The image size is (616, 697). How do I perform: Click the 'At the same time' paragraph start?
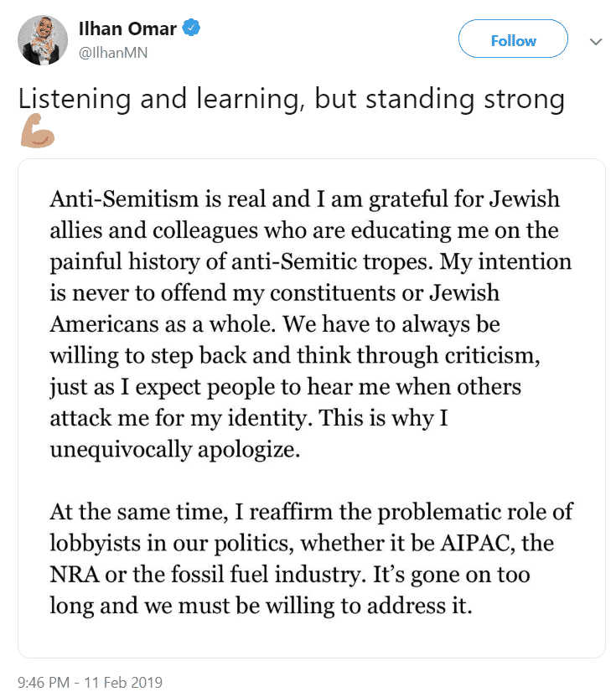pos(138,512)
